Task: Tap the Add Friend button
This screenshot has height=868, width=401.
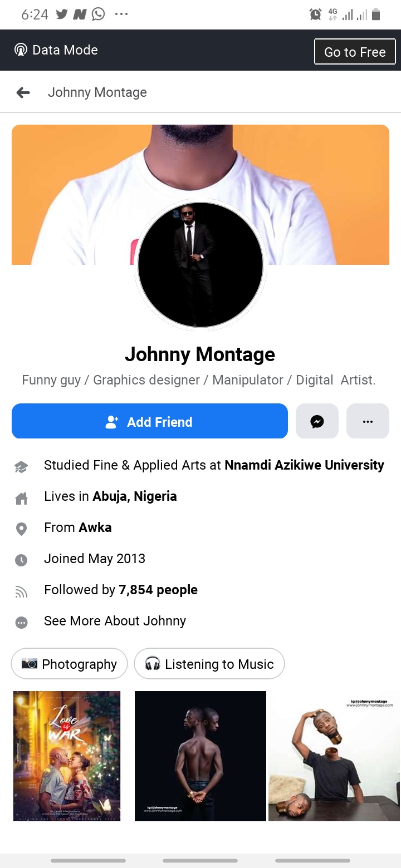Action: point(149,422)
